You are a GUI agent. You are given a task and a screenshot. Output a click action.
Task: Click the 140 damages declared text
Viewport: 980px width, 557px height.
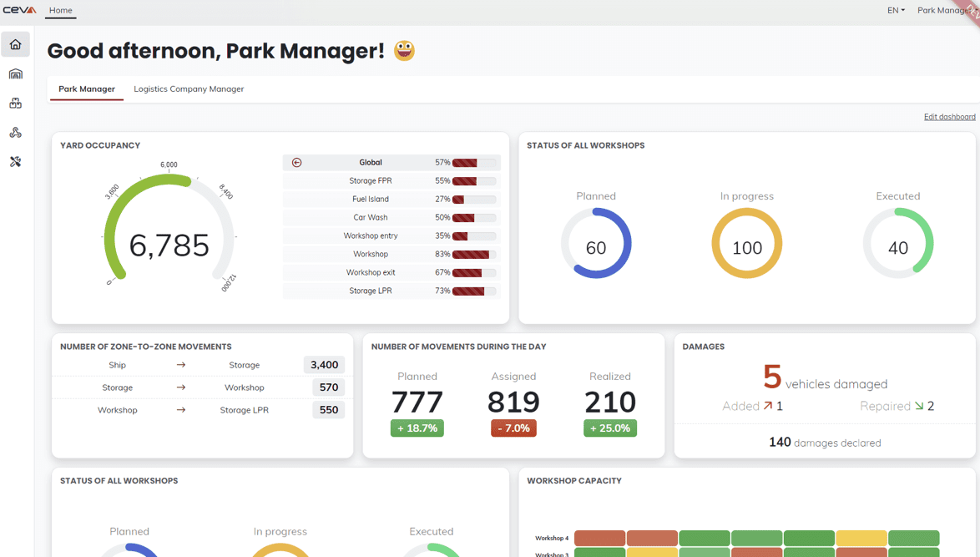(825, 443)
